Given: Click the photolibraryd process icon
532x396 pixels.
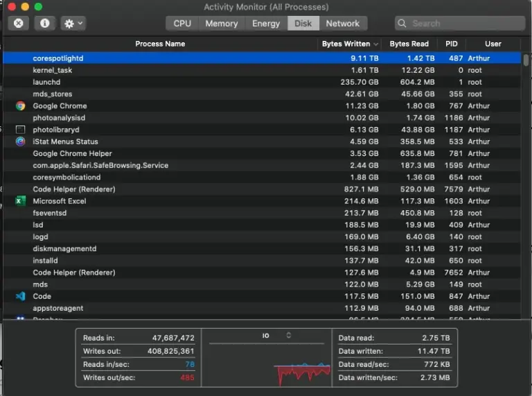Looking at the screenshot, I should [20, 130].
